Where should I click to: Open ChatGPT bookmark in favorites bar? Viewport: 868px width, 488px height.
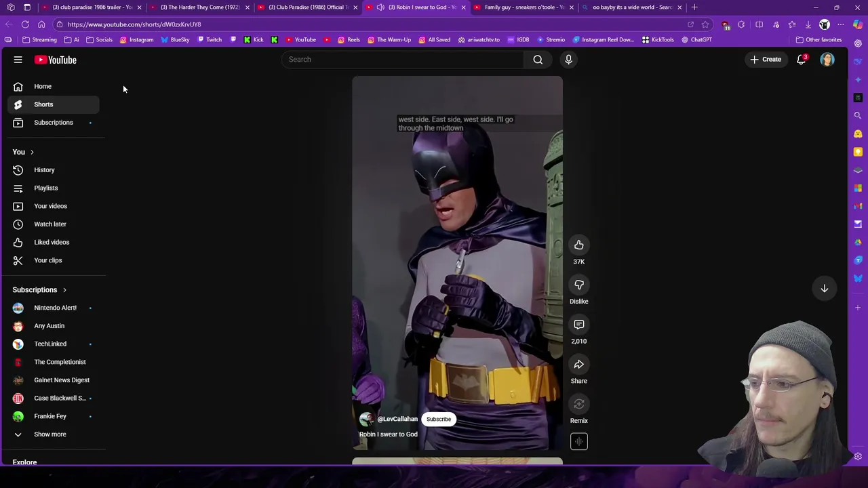[696, 40]
